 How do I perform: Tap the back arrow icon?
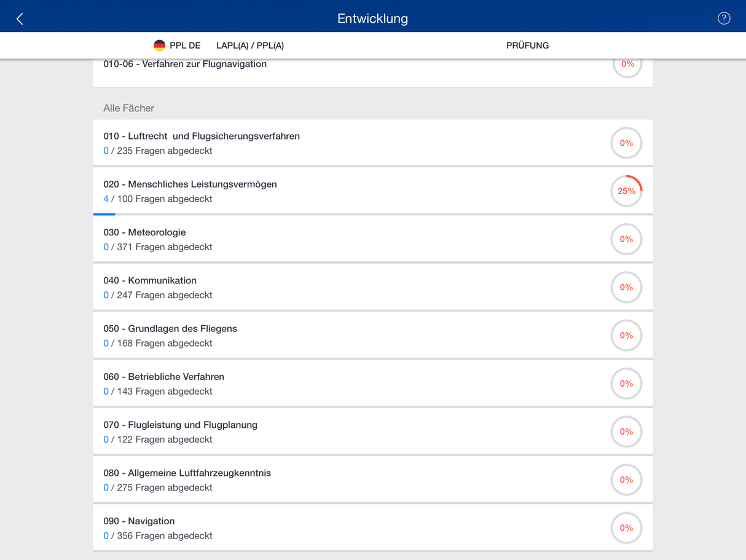point(20,18)
